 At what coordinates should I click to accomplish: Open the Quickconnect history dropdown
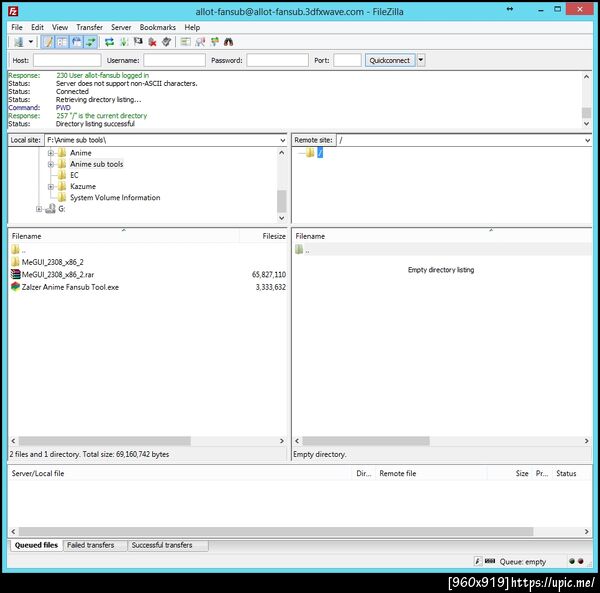pyautogui.click(x=421, y=60)
